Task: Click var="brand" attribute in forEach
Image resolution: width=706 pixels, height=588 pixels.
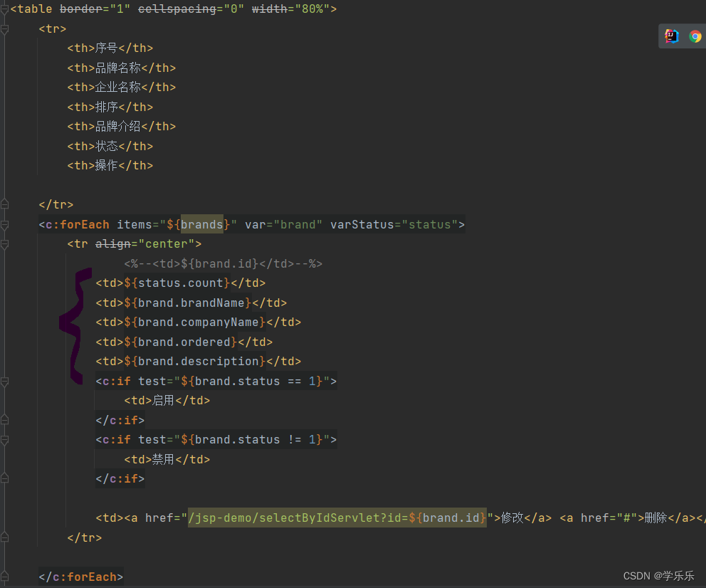Action: [283, 224]
